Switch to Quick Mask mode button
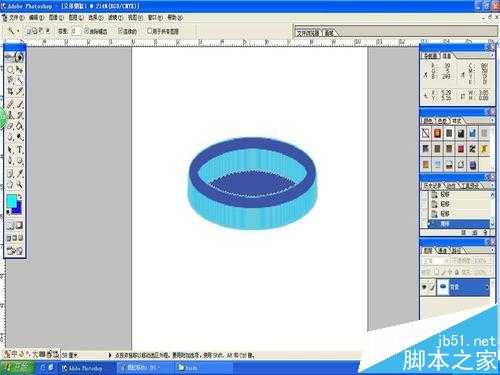 click(19, 226)
